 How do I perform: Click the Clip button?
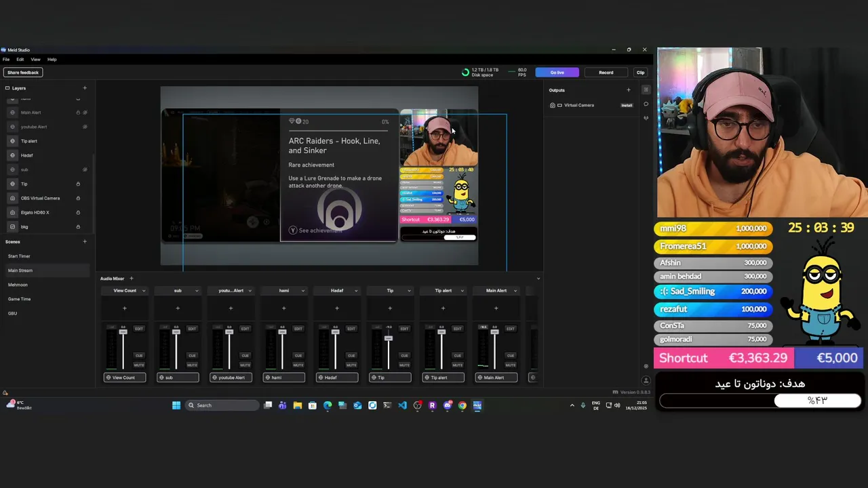(640, 73)
